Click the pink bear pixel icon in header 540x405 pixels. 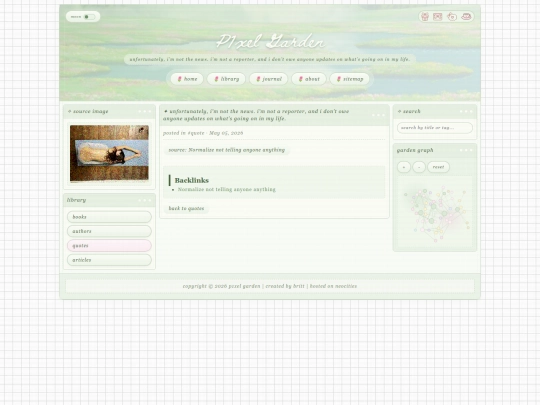click(425, 17)
